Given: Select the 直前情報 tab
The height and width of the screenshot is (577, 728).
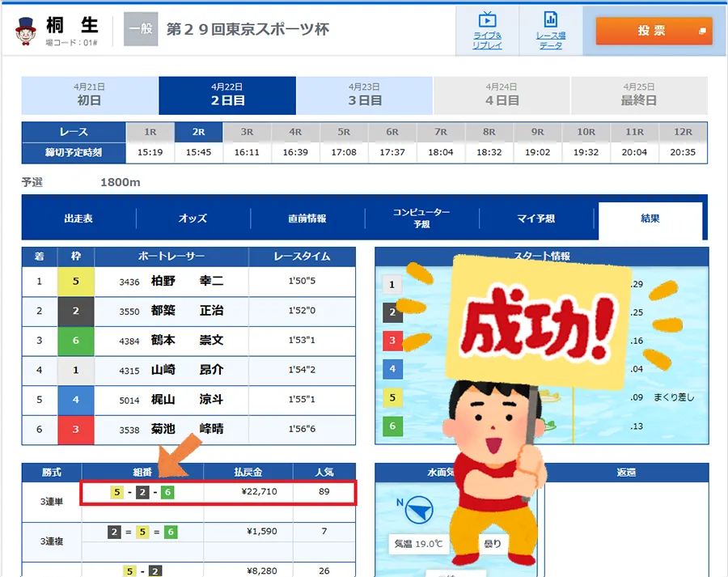Looking at the screenshot, I should (307, 218).
